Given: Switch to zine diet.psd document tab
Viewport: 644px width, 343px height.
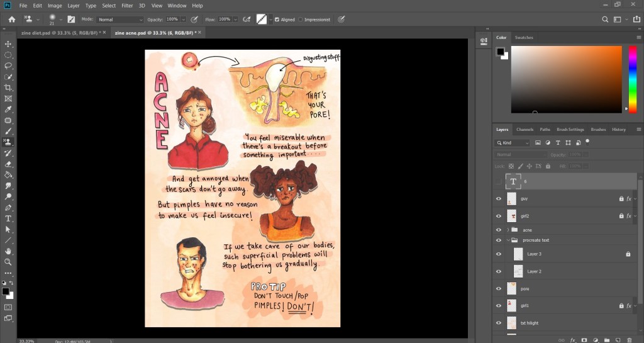Looking at the screenshot, I should point(60,32).
